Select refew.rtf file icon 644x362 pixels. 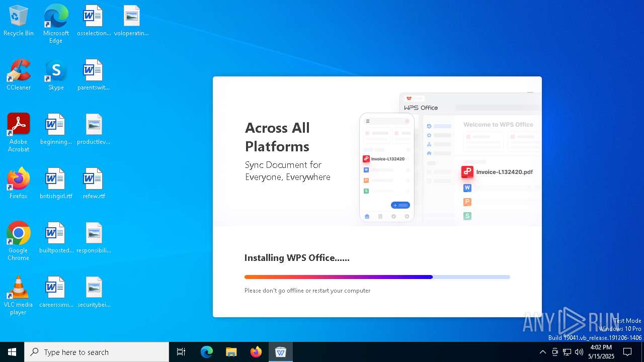pyautogui.click(x=94, y=183)
